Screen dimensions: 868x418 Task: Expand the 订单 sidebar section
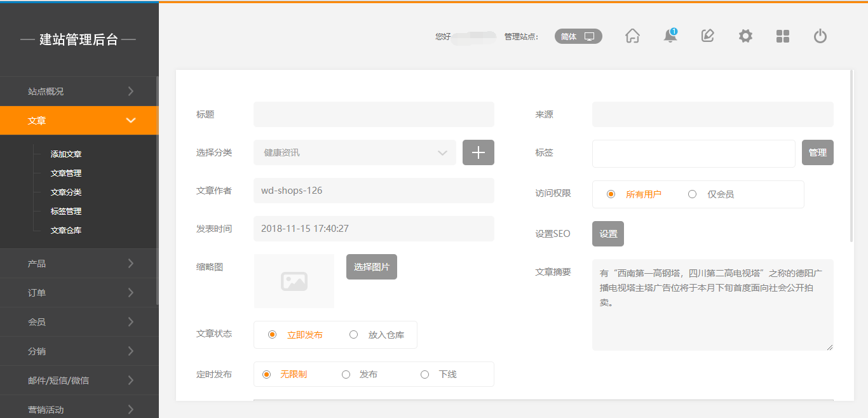79,292
